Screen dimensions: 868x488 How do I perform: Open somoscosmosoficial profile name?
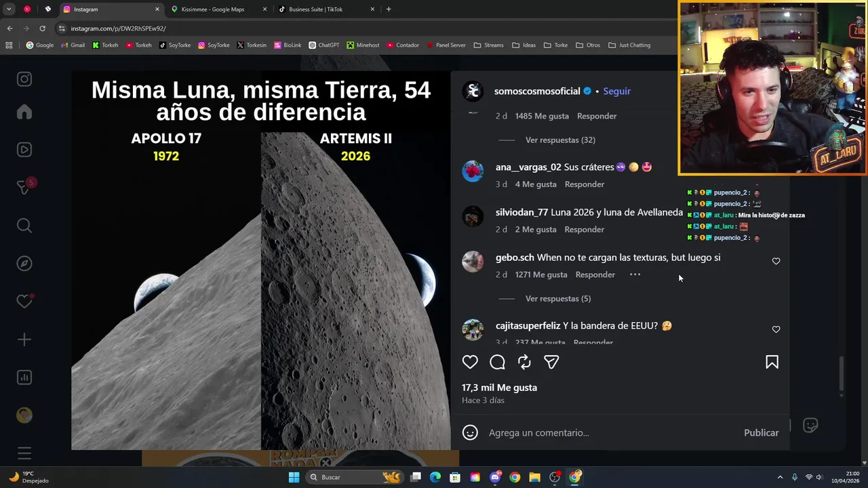537,91
